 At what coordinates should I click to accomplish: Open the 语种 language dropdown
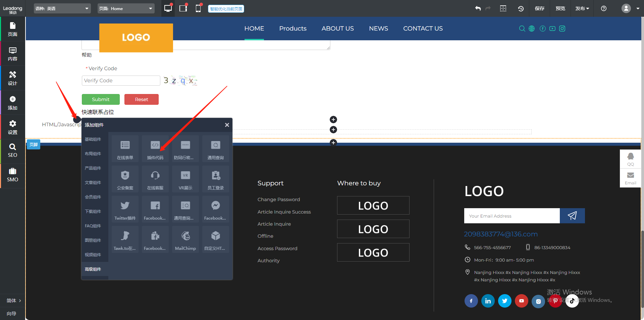pos(62,8)
